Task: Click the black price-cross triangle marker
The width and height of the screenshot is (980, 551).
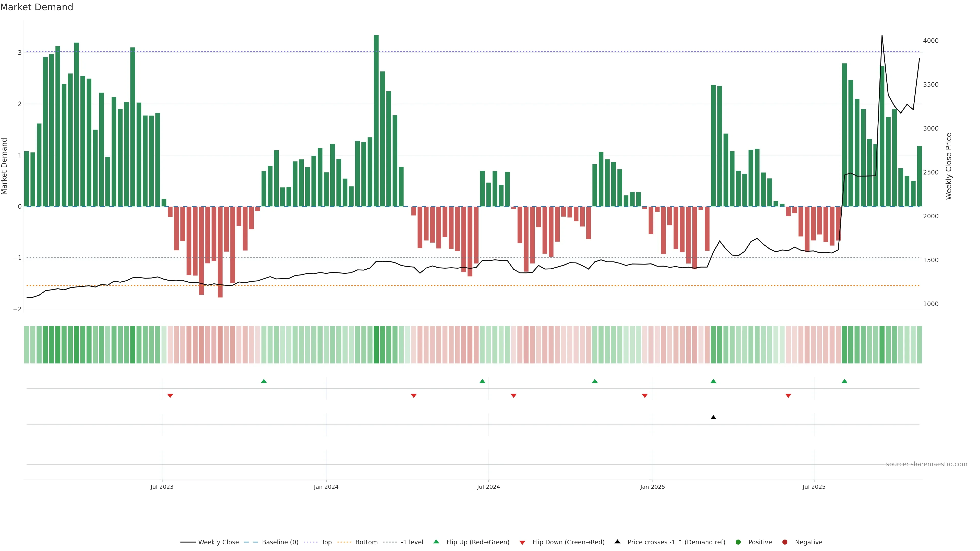Action: tap(713, 418)
